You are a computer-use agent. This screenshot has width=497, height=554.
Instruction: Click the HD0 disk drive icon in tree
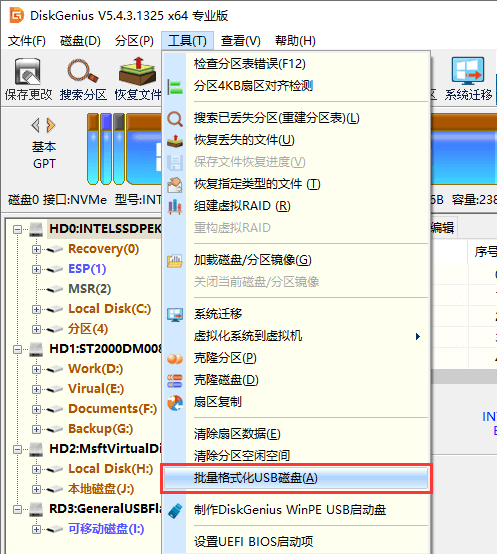[36, 229]
